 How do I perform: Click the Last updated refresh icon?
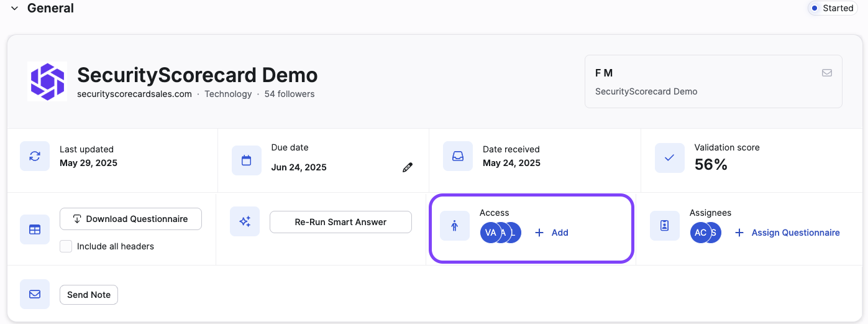coord(35,156)
